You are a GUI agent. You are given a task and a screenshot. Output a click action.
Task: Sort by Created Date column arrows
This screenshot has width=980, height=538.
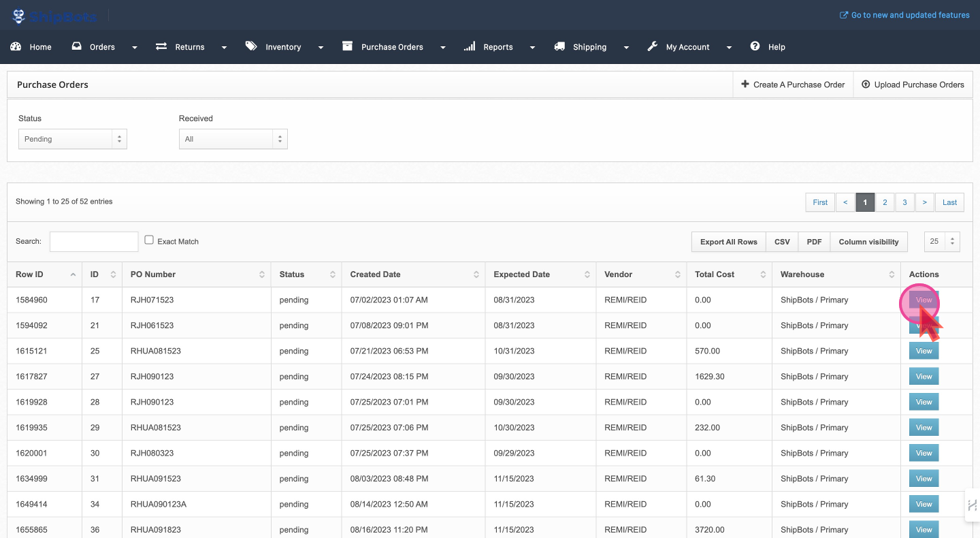476,274
